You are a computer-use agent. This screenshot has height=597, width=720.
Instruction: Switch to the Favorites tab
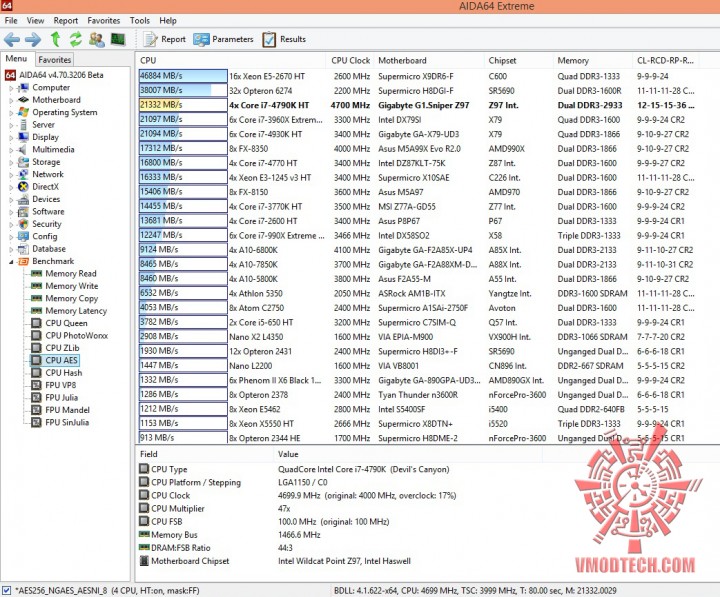click(x=55, y=60)
